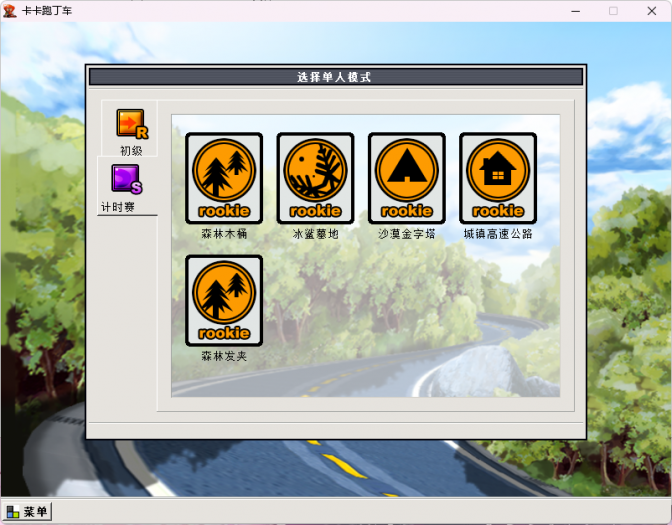Image resolution: width=672 pixels, height=525 pixels.
Task: Click the 沙漠金字塔 track name label
Action: 406,234
